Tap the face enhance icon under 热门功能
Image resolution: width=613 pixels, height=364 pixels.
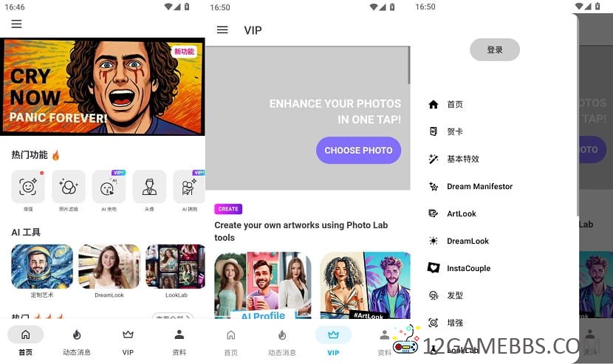[x=28, y=187]
